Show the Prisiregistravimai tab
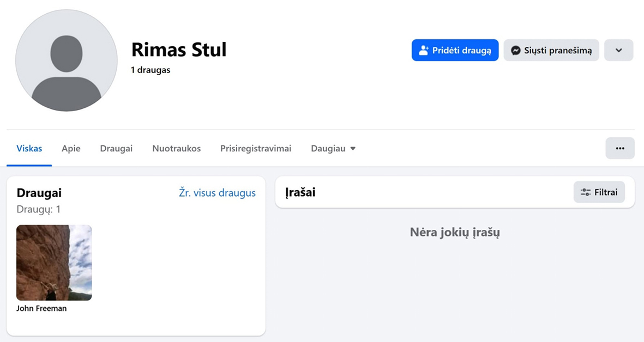The width and height of the screenshot is (644, 342). point(256,149)
